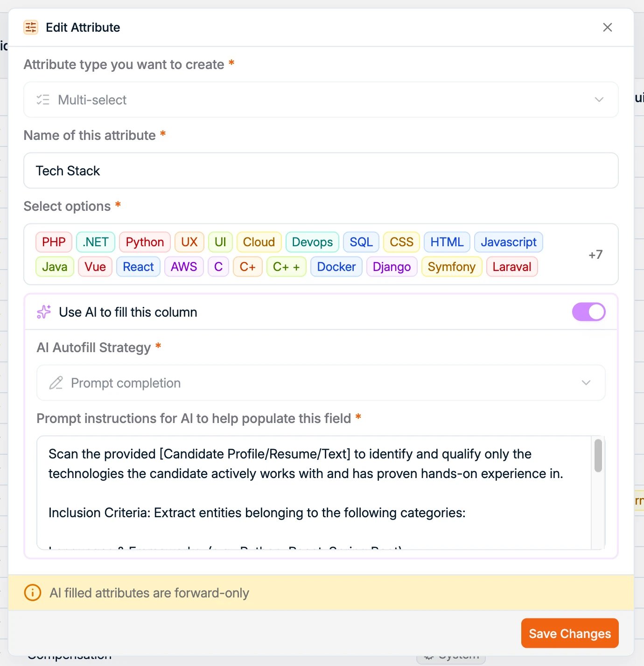Screen dimensions: 644x666
Task: Click the 'Select options' field label
Action: (x=67, y=206)
